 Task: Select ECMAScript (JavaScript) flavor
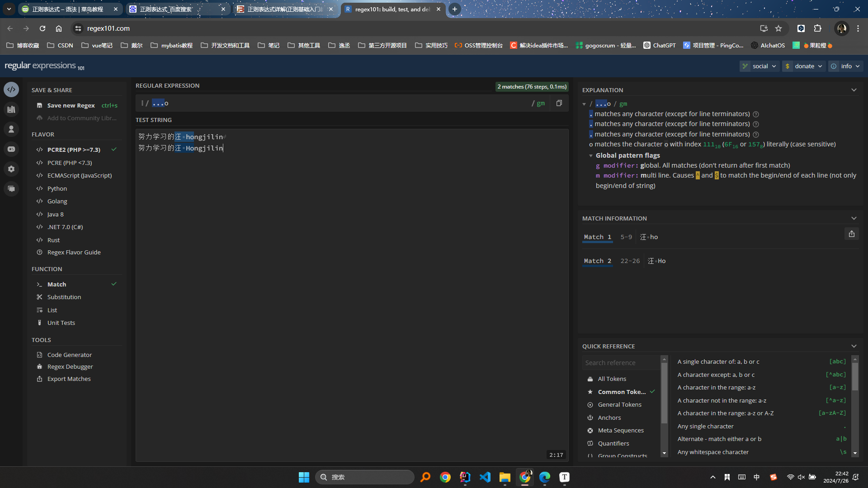(x=79, y=175)
